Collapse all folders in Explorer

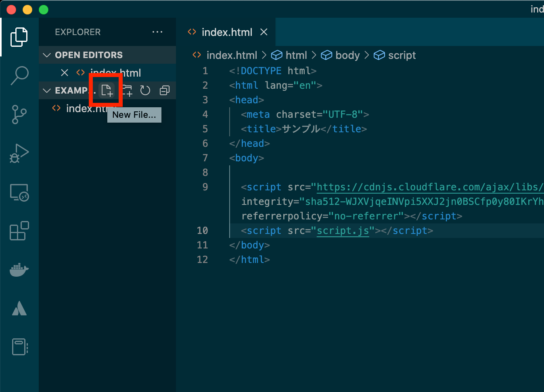click(x=164, y=90)
